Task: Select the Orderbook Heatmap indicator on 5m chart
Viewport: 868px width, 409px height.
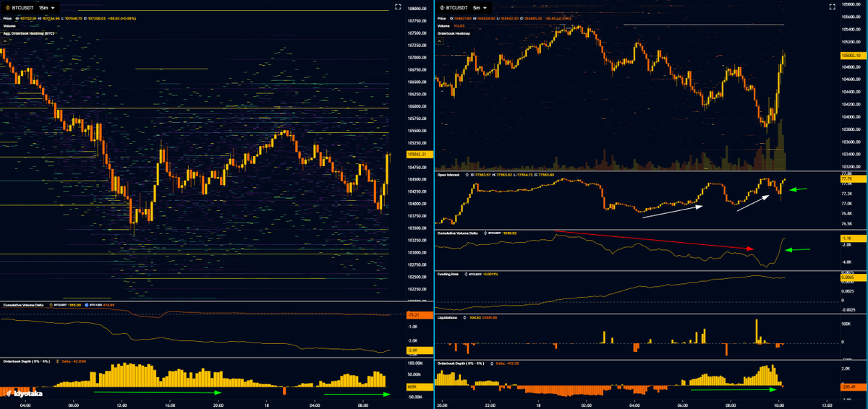Action: (454, 33)
